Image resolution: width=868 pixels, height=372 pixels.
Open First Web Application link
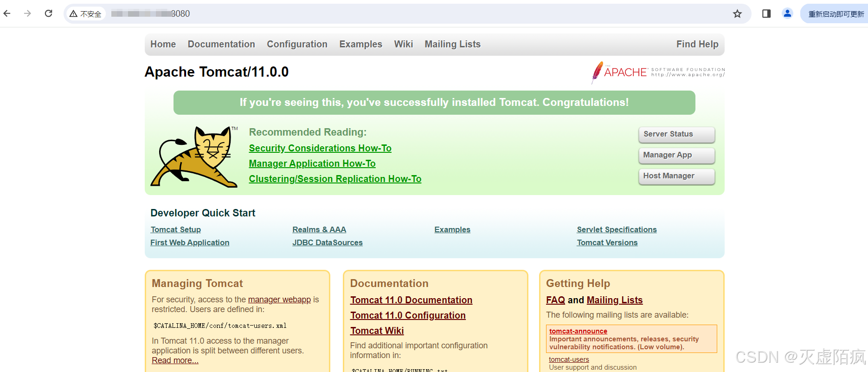click(190, 242)
